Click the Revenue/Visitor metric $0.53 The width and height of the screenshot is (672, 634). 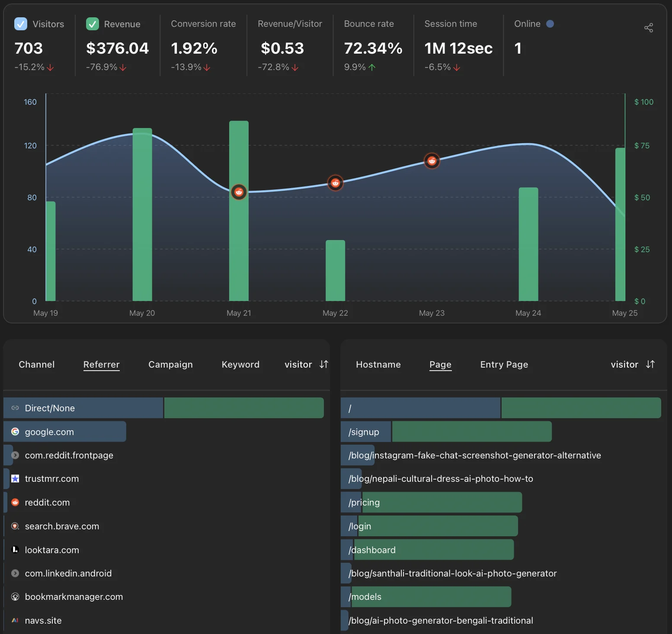tap(282, 48)
